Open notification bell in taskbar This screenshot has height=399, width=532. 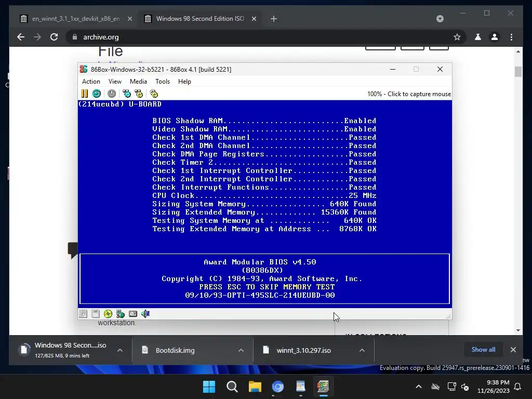(518, 387)
